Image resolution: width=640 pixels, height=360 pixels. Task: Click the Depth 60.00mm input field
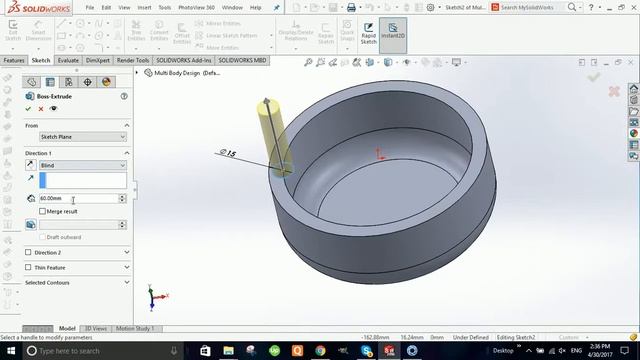(79, 198)
